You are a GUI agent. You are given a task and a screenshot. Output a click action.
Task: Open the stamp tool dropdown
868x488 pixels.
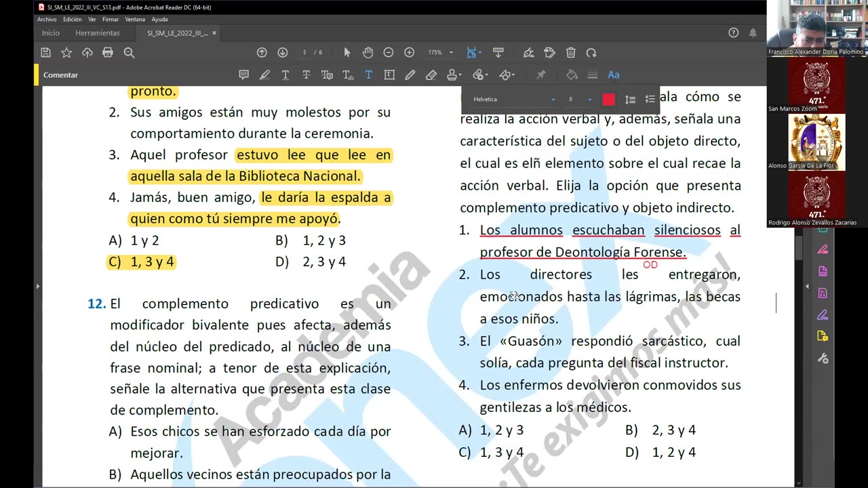pos(454,75)
